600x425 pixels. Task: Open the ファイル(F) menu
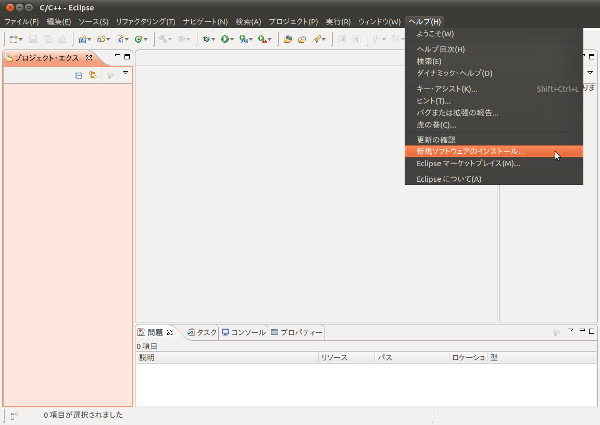(x=22, y=21)
